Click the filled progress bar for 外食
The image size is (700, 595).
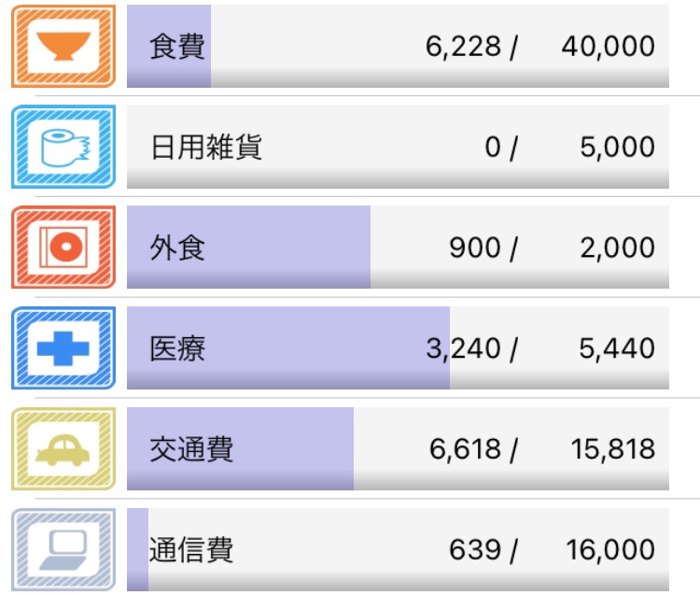(248, 247)
